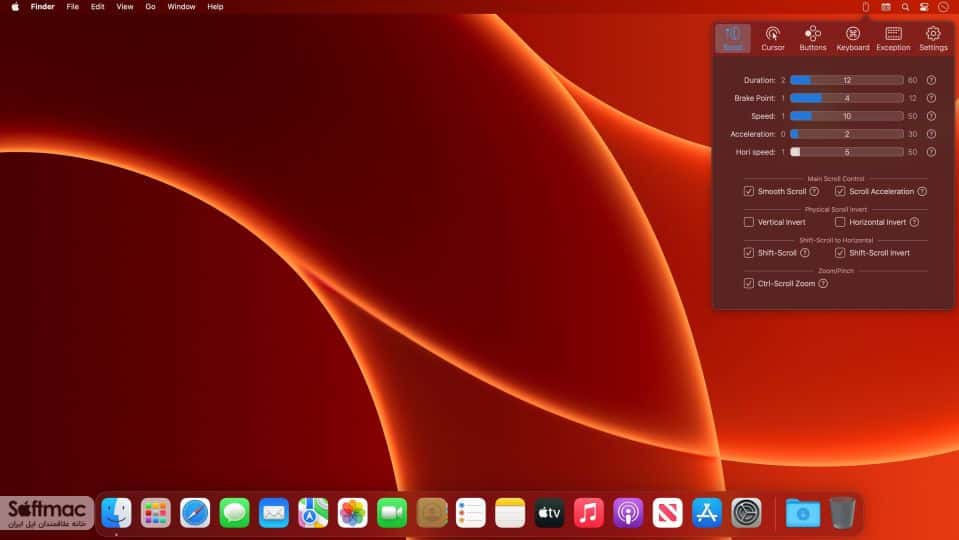Adjust the Acceleration slider

pos(846,134)
